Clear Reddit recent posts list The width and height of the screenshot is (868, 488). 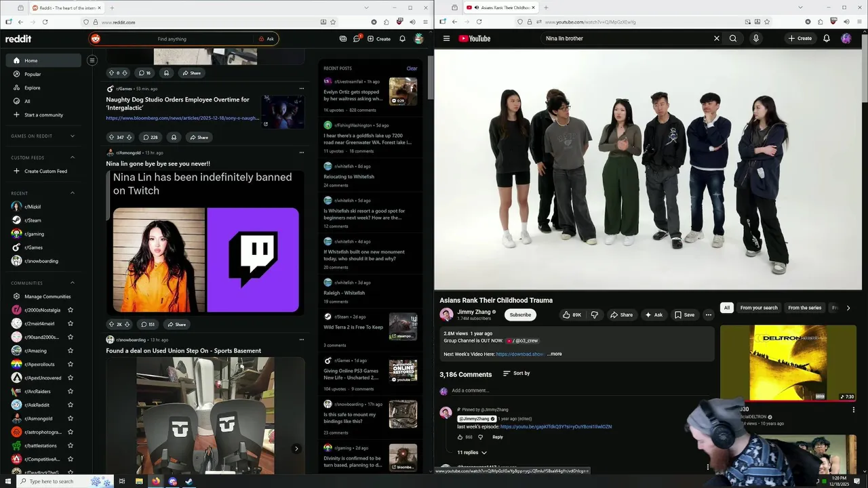(x=412, y=68)
